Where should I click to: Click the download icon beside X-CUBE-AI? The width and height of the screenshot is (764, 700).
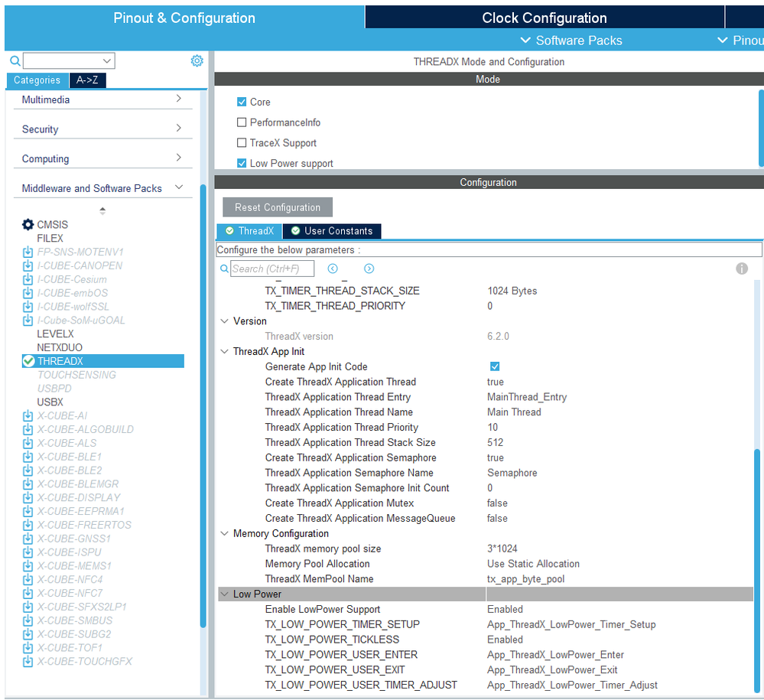28,416
